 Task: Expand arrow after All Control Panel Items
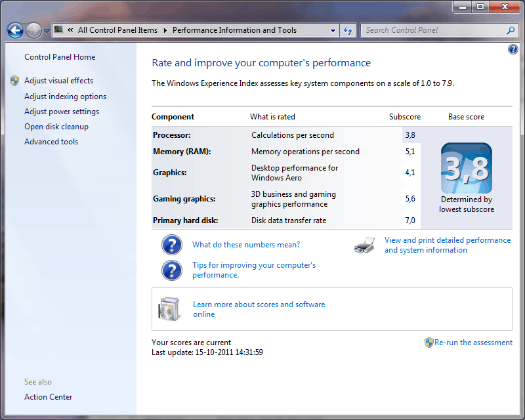click(x=165, y=30)
